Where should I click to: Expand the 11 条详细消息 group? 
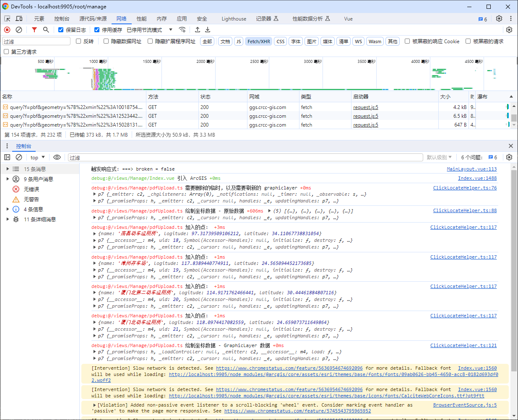pos(7,219)
